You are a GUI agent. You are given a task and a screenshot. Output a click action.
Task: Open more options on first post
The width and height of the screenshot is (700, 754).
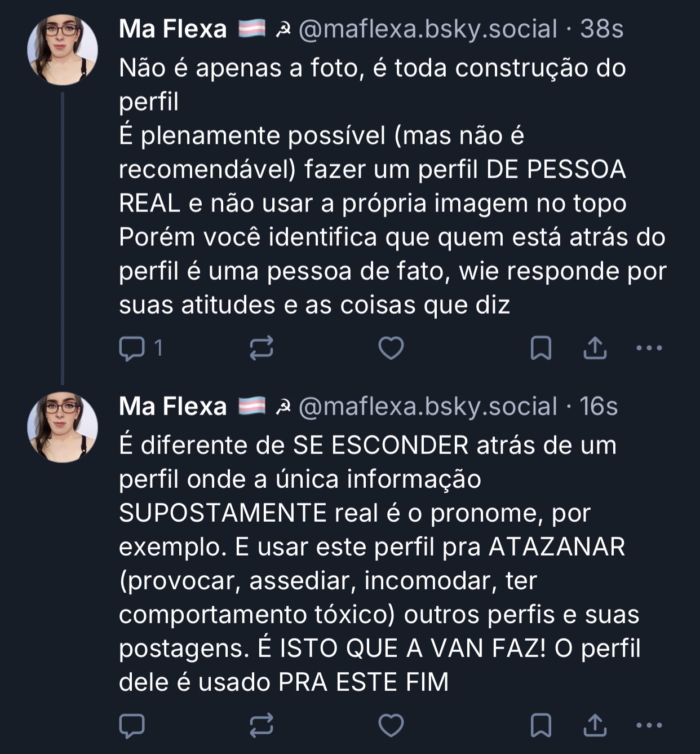pyautogui.click(x=649, y=348)
